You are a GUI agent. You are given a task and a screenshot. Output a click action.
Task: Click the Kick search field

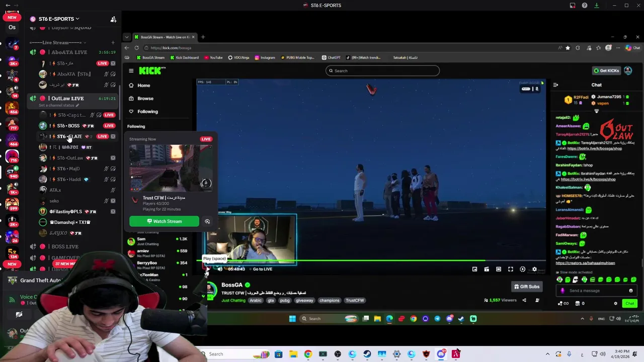382,71
